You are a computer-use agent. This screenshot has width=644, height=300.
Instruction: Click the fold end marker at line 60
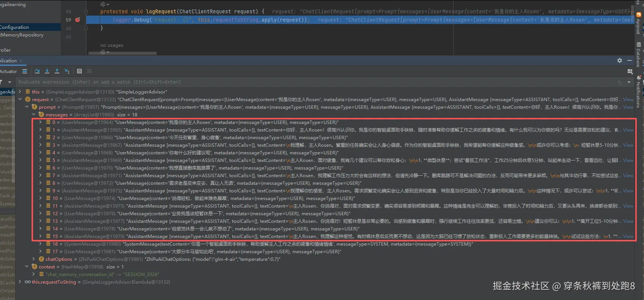pyautogui.click(x=86, y=28)
